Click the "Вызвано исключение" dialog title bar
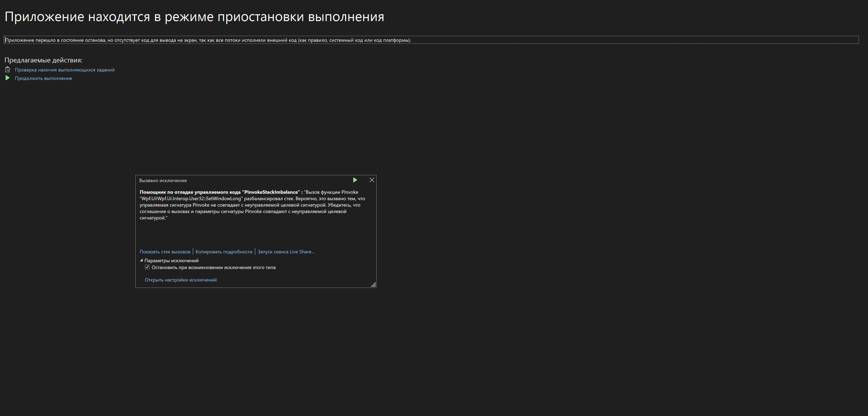 (x=163, y=180)
